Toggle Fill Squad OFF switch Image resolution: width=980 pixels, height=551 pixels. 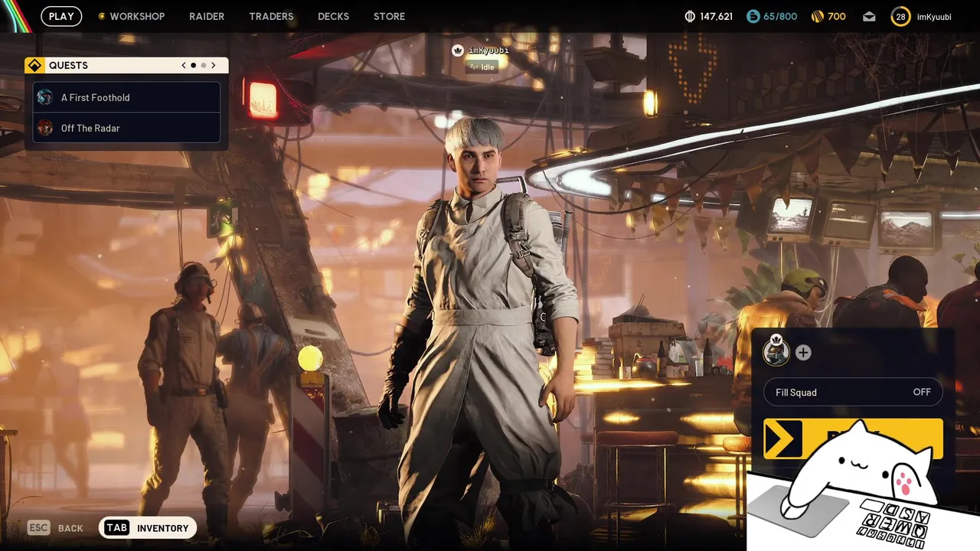(x=854, y=392)
